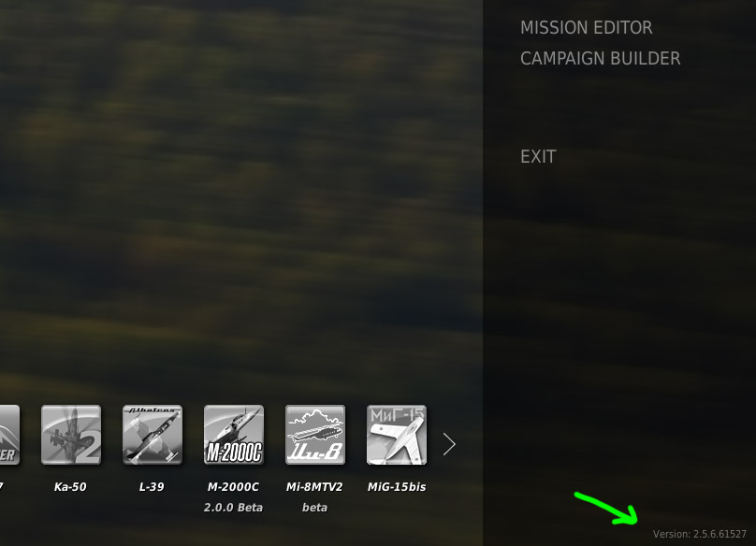
Task: Open the CAMPAIGN BUILDER menu item
Action: [601, 58]
